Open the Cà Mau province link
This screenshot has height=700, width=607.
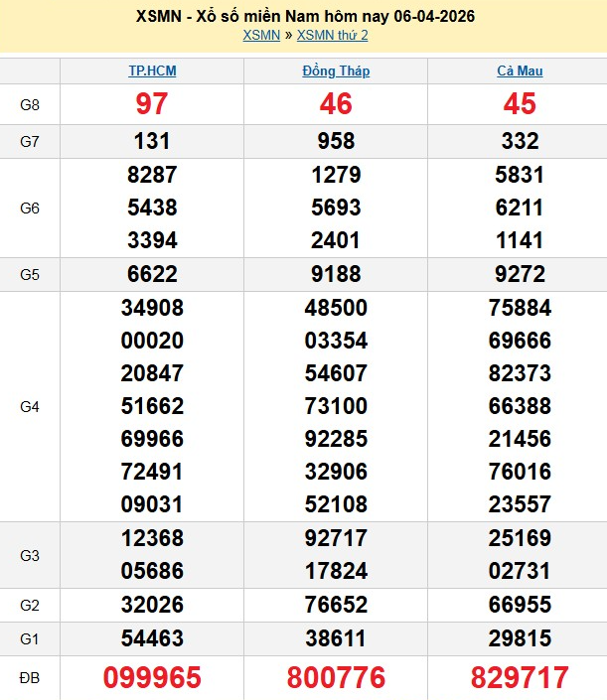[x=520, y=70]
